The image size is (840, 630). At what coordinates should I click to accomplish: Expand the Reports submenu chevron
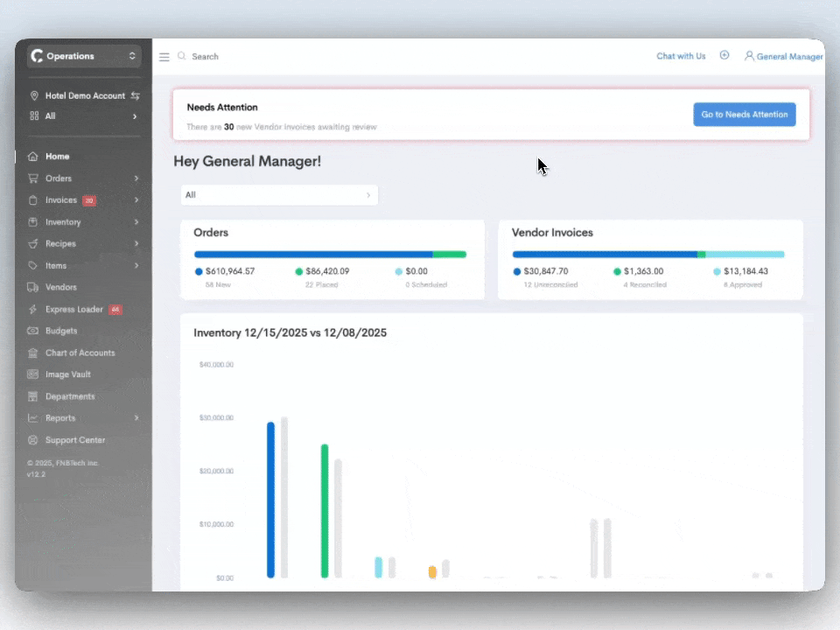tap(136, 418)
